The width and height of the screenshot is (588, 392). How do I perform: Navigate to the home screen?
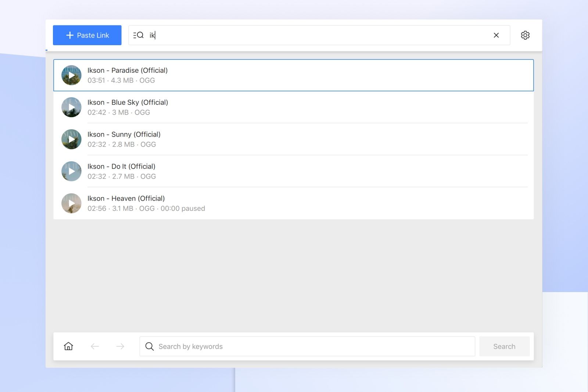point(68,346)
